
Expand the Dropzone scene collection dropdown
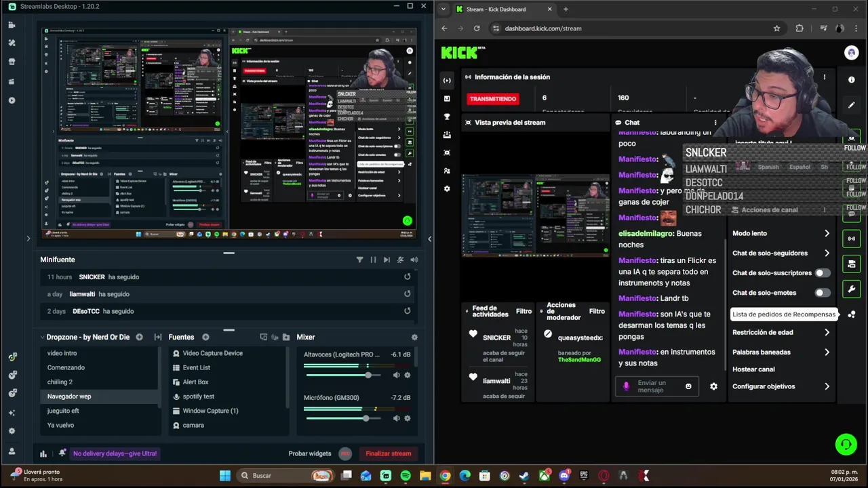click(41, 337)
